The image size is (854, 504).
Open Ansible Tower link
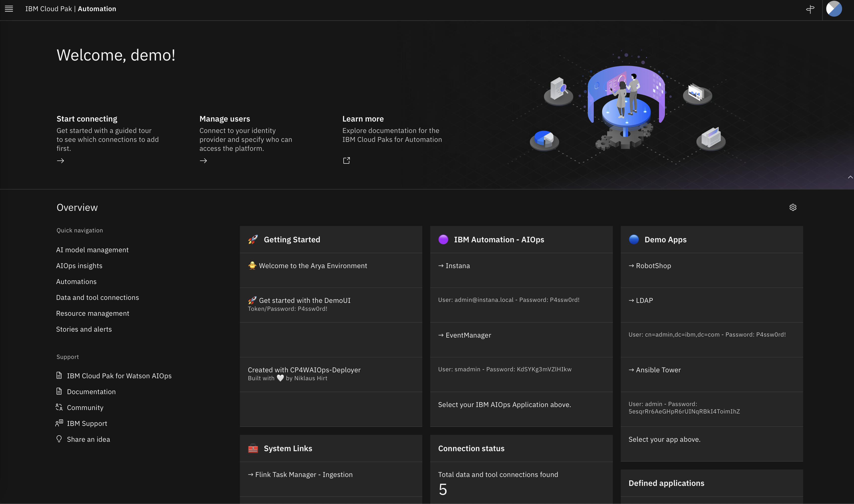655,370
